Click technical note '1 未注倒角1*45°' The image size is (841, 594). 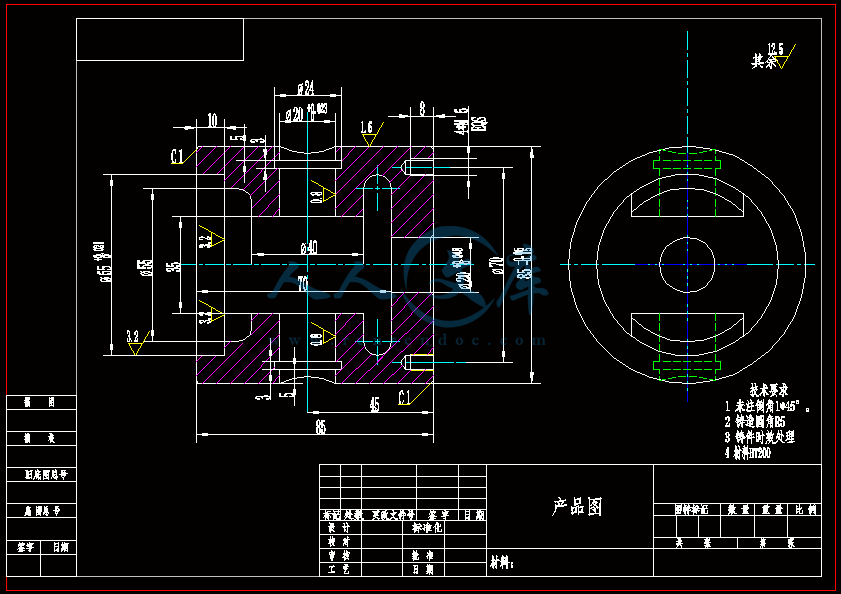pyautogui.click(x=767, y=406)
